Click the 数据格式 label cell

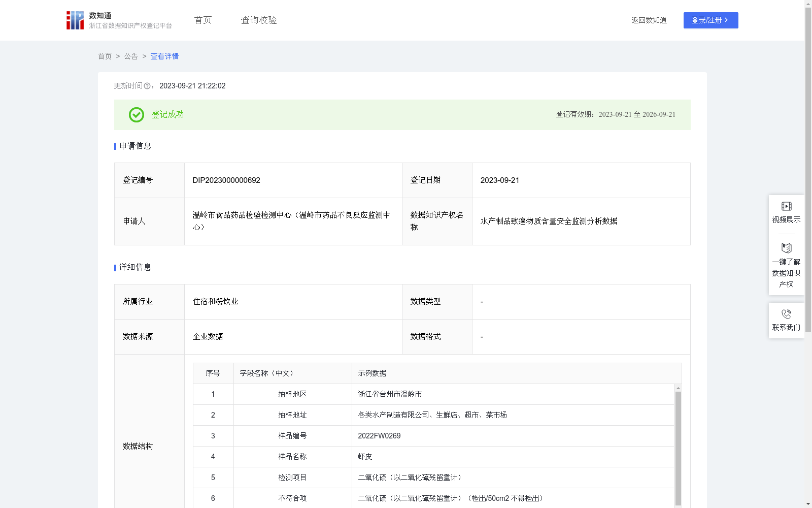437,337
